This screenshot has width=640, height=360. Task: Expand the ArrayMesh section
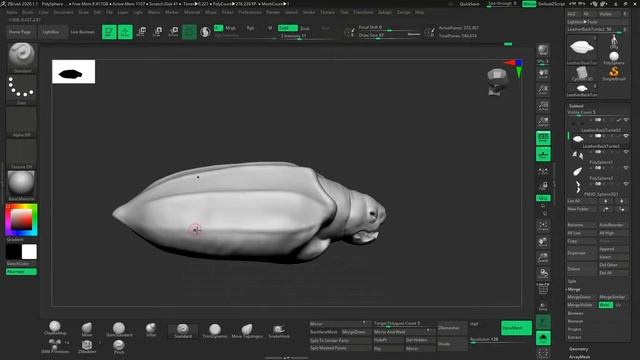coord(579,357)
